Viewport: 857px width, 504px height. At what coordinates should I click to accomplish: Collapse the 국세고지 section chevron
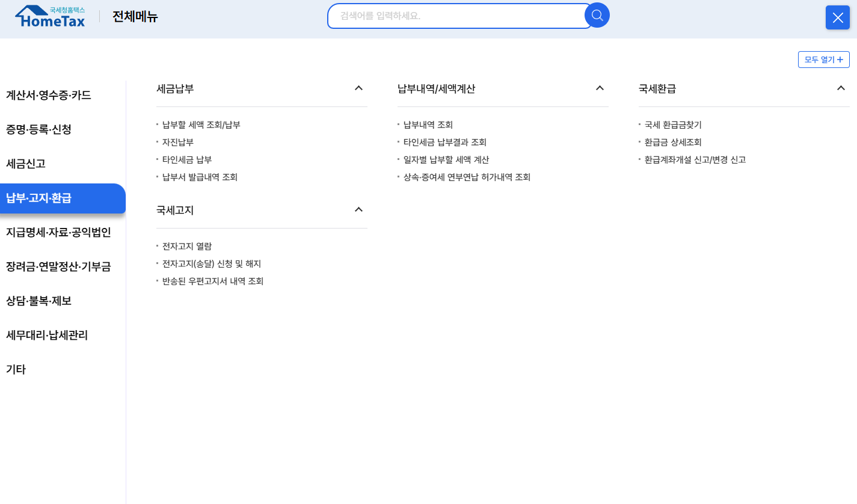(358, 209)
